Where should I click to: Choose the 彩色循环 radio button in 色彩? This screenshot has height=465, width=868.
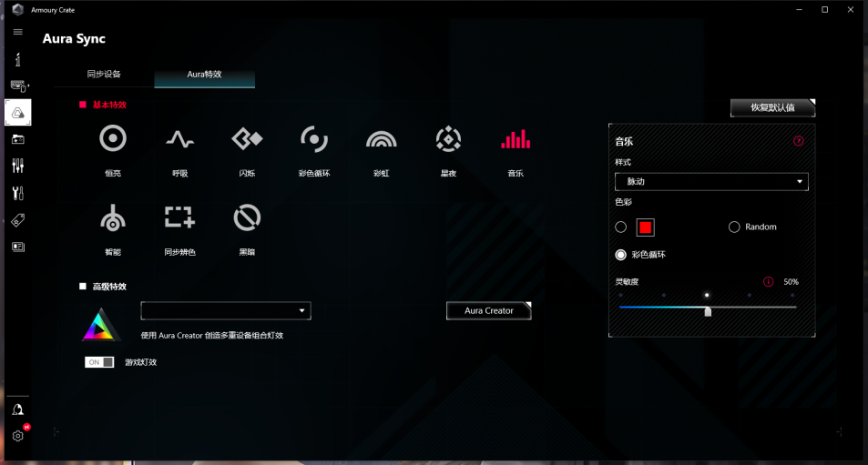click(x=620, y=255)
